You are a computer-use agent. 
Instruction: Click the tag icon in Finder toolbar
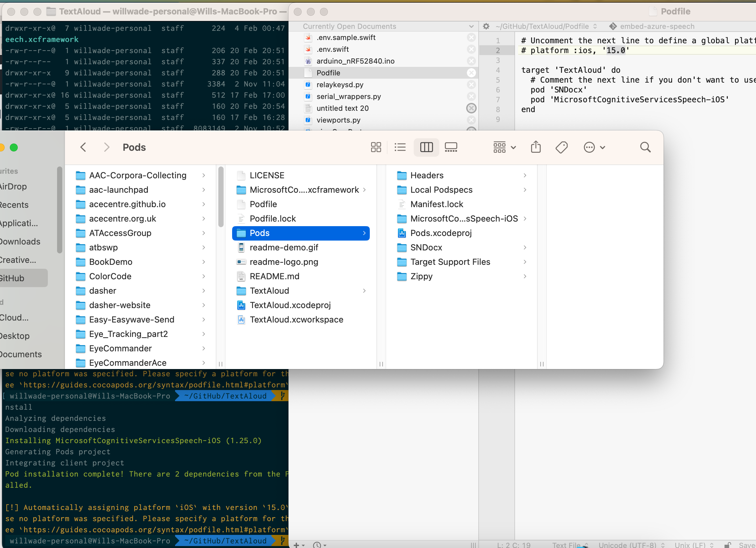click(x=561, y=147)
